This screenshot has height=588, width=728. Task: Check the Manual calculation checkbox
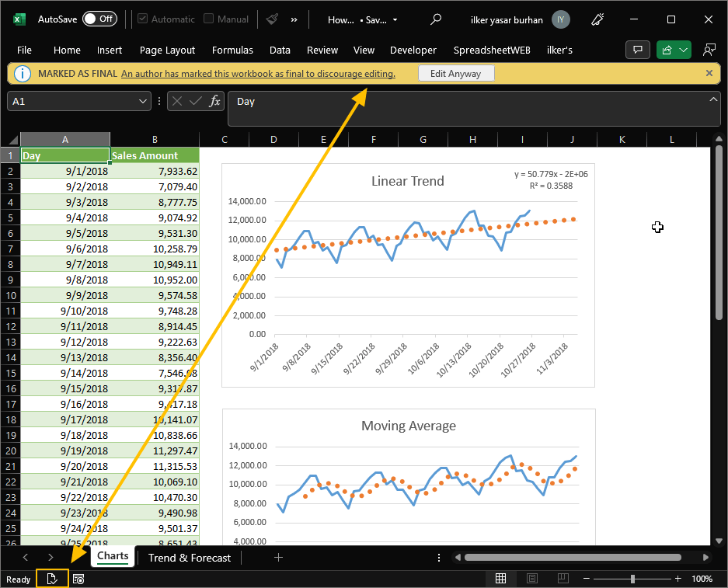[x=209, y=19]
